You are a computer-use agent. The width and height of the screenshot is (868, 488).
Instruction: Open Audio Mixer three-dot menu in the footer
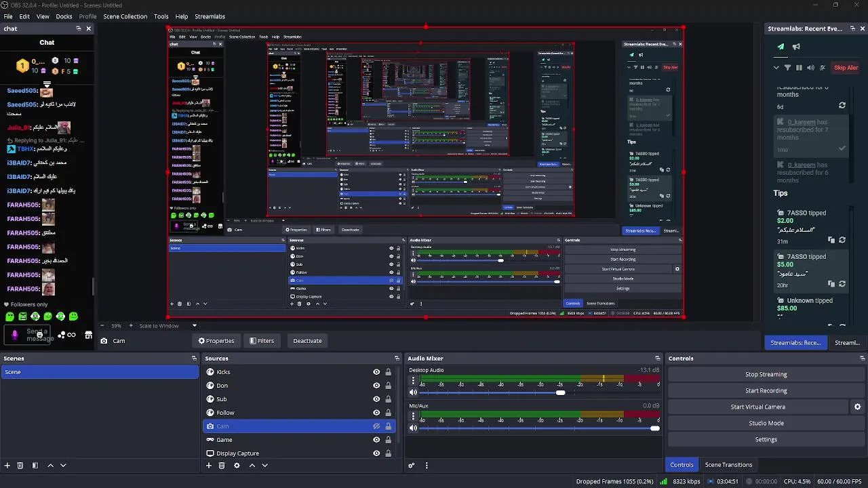[427, 466]
